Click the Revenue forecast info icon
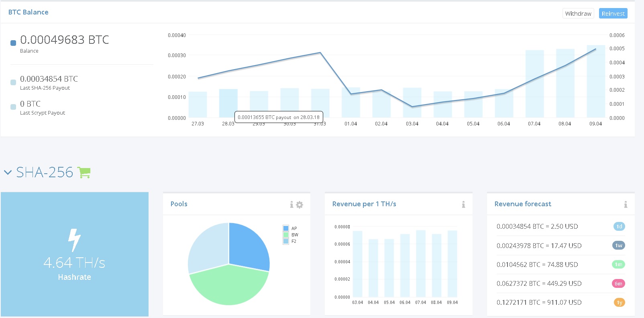 click(x=626, y=205)
